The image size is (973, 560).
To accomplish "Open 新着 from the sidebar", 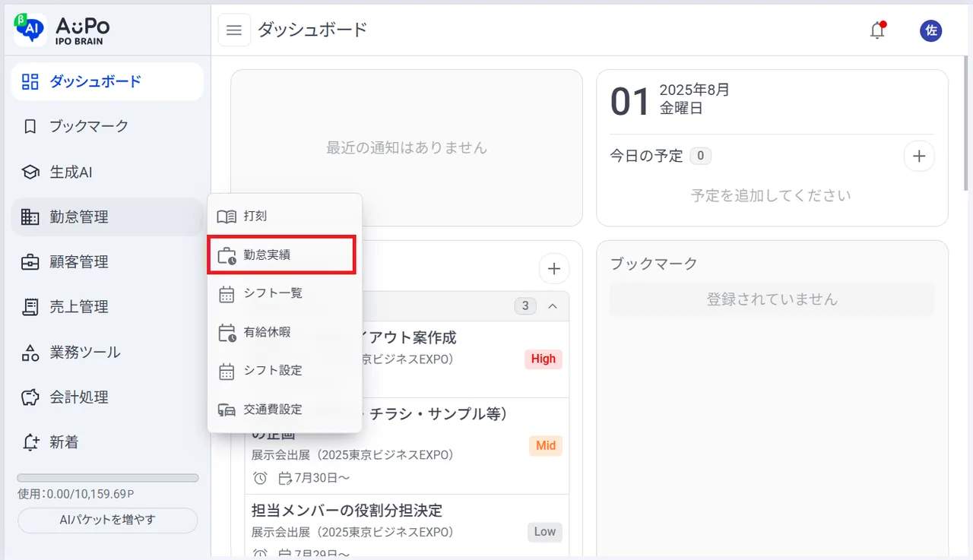I will coord(107,442).
